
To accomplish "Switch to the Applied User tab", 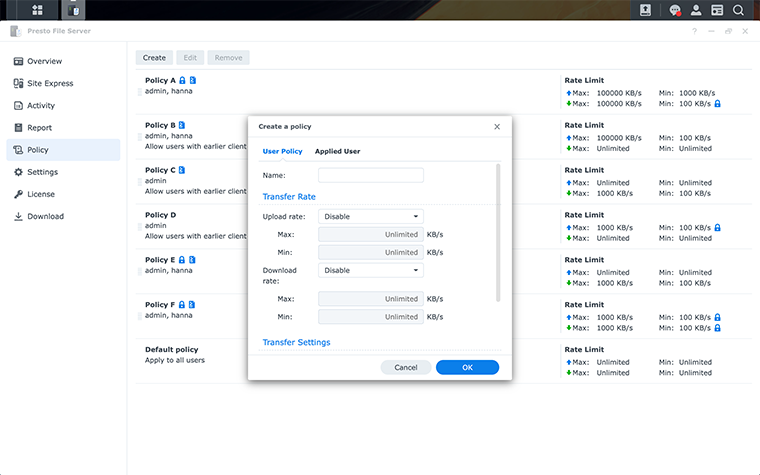I will click(x=337, y=151).
